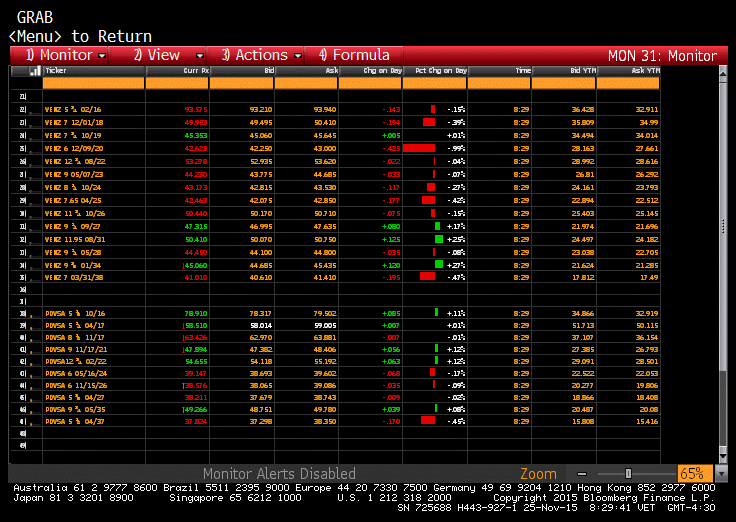Image resolution: width=736 pixels, height=522 pixels.
Task: Select the PDVSA 6 11/15/26 ticker
Action: click(77, 386)
